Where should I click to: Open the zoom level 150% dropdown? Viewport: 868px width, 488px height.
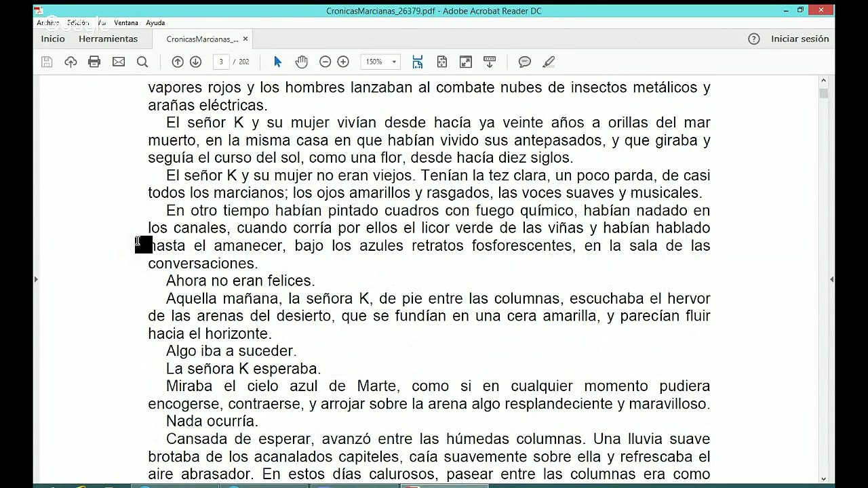(x=381, y=62)
